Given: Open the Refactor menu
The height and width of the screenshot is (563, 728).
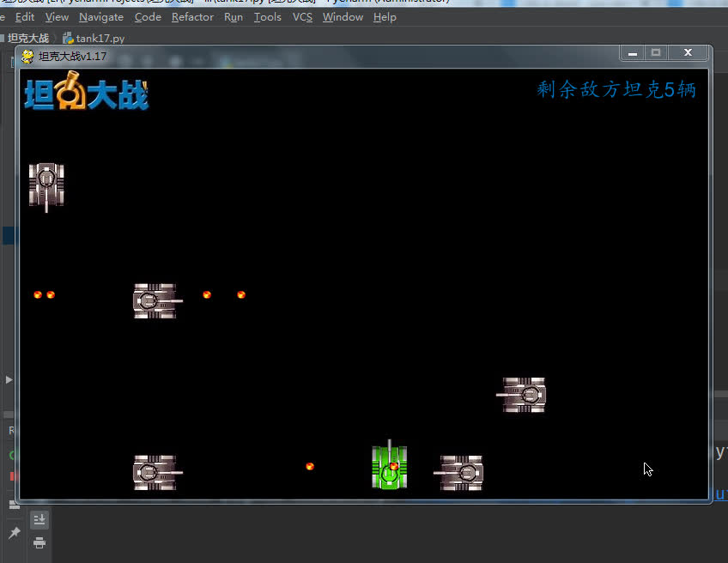Looking at the screenshot, I should pyautogui.click(x=192, y=17).
